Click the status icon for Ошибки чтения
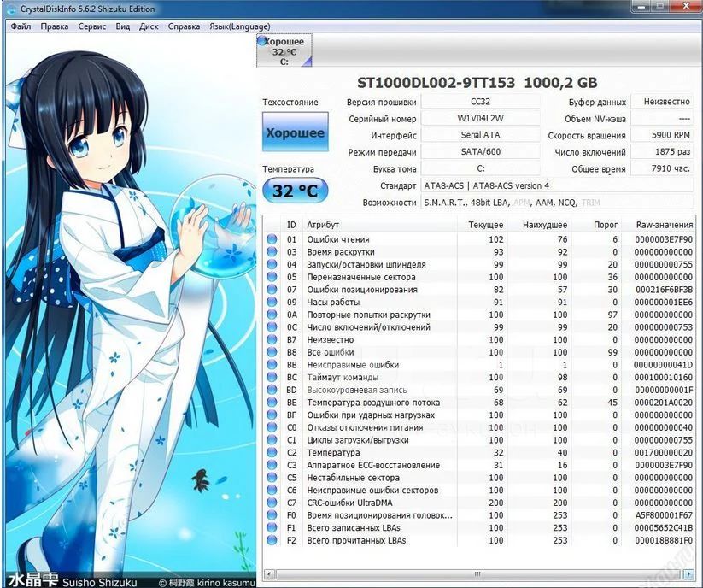This screenshot has width=703, height=588. point(272,239)
